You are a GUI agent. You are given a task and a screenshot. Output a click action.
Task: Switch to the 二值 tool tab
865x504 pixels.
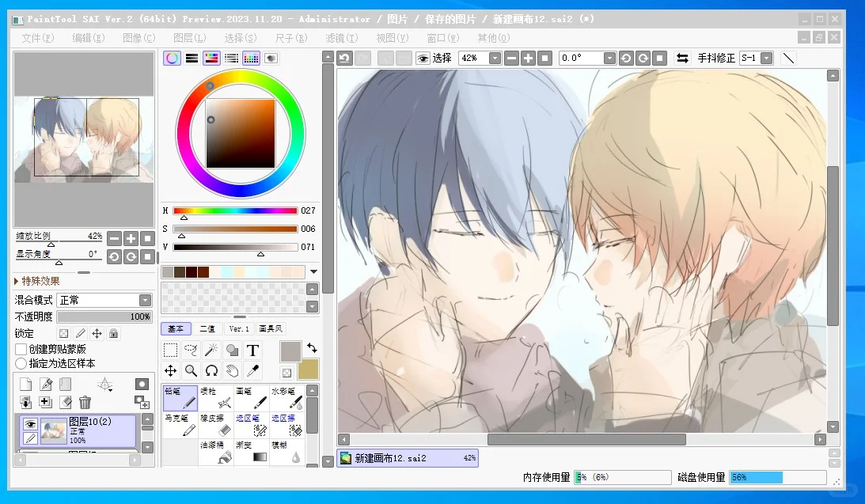click(x=207, y=328)
